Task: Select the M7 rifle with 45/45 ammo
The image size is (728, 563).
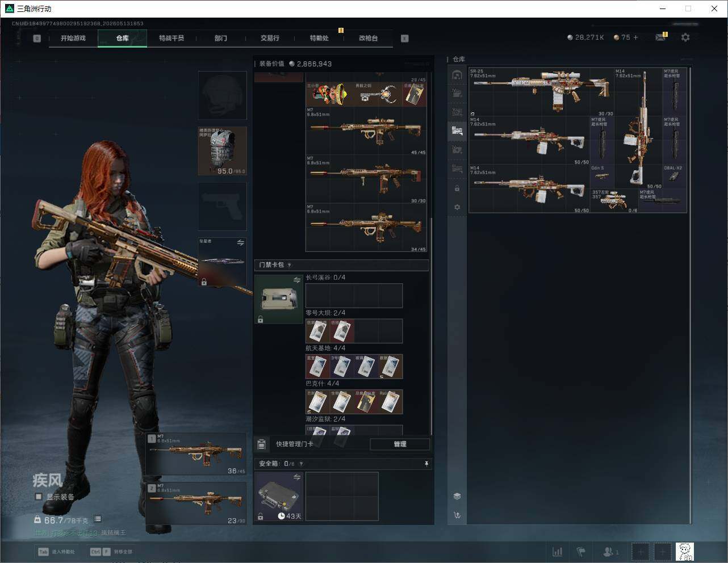Action: (x=366, y=131)
